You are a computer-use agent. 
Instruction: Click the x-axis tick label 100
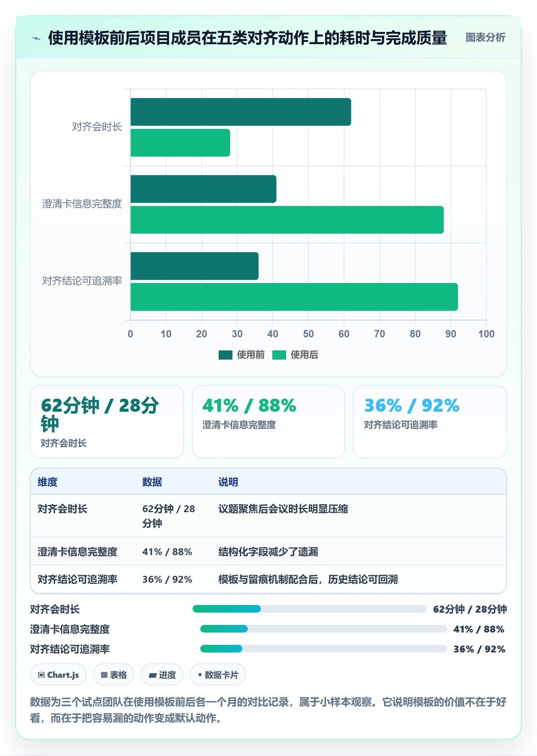pos(486,334)
